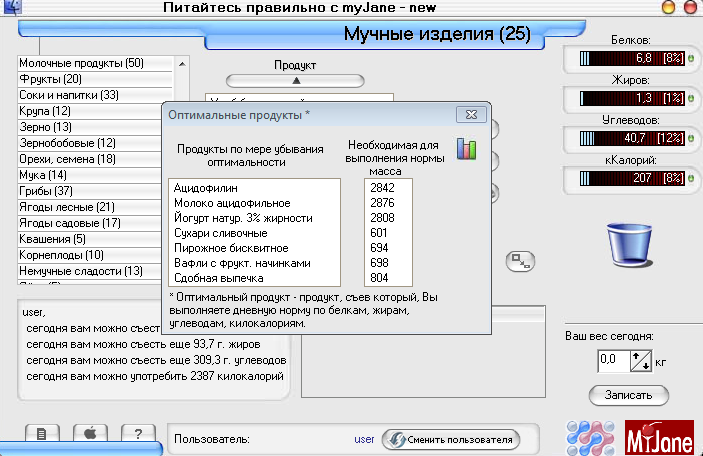Click the resize window icon button
Screen dimensions: 703x456
point(520,260)
